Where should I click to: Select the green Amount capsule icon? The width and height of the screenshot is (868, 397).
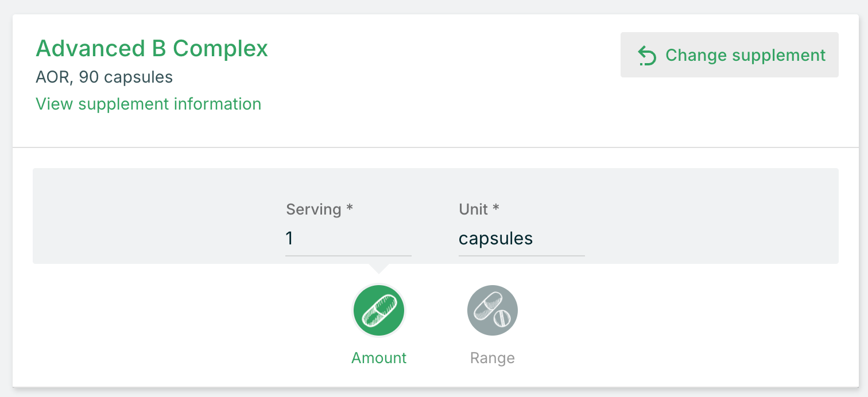[379, 310]
